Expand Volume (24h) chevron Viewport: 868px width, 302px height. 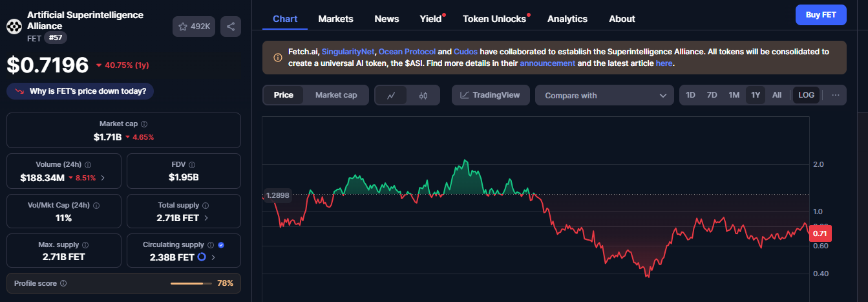tap(103, 177)
